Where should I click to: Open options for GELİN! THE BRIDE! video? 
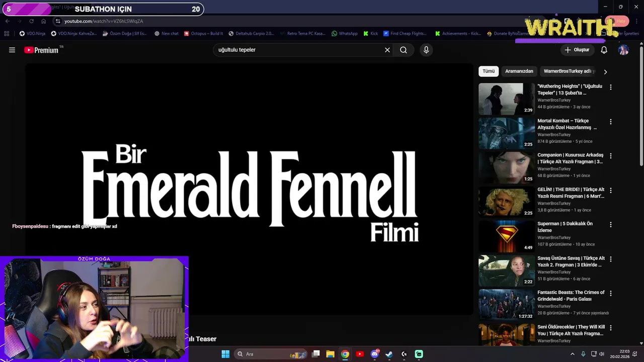click(x=611, y=191)
